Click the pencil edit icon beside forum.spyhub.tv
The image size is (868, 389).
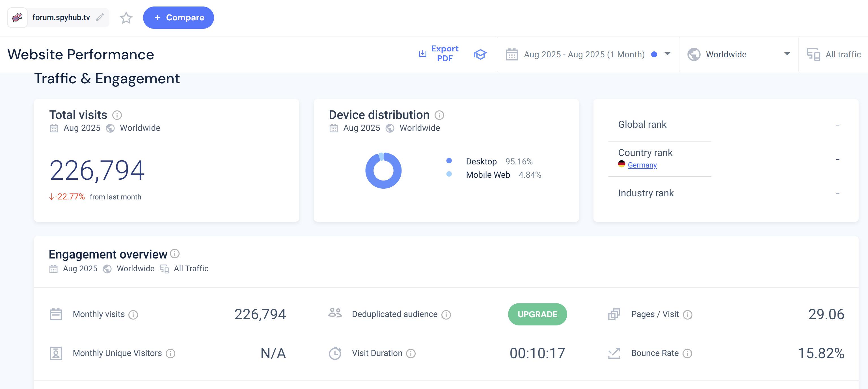tap(100, 18)
